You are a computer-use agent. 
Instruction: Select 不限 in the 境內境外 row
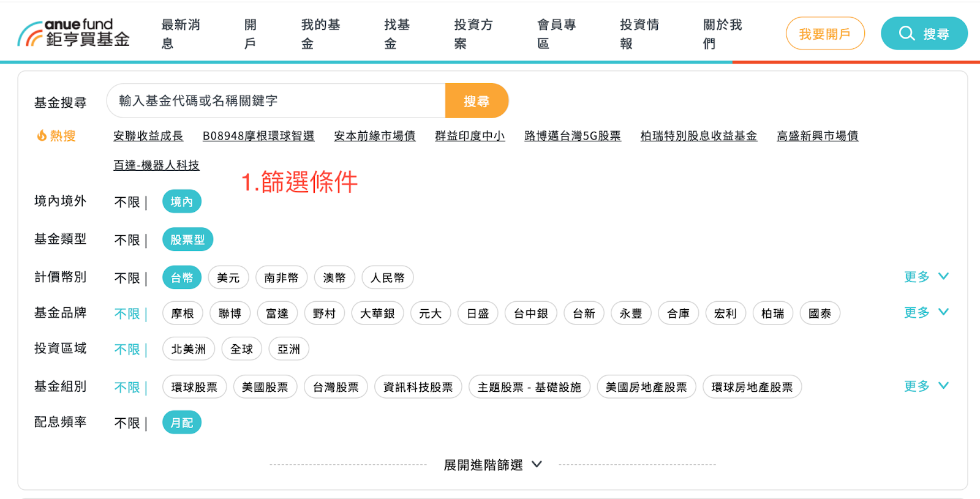(x=127, y=202)
